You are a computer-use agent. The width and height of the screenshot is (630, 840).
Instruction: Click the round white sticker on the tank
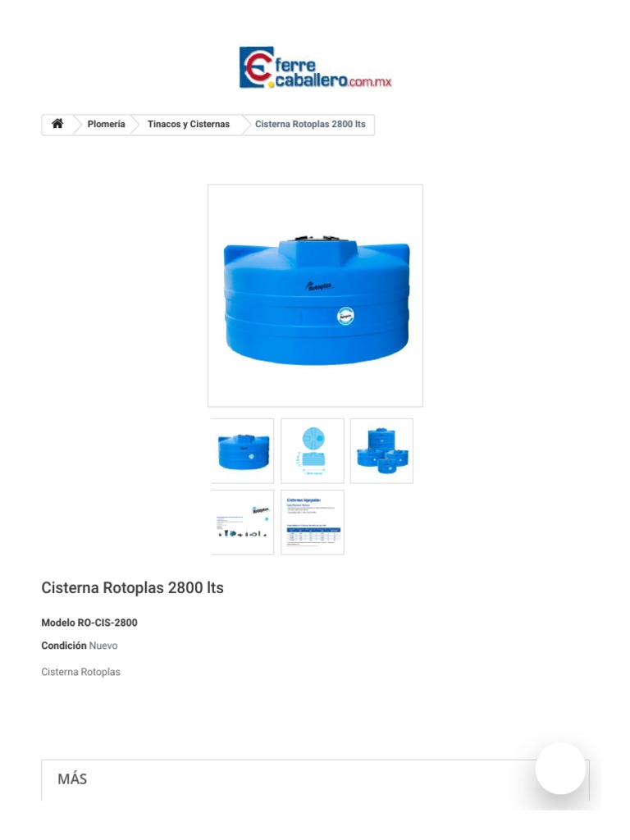coord(345,316)
